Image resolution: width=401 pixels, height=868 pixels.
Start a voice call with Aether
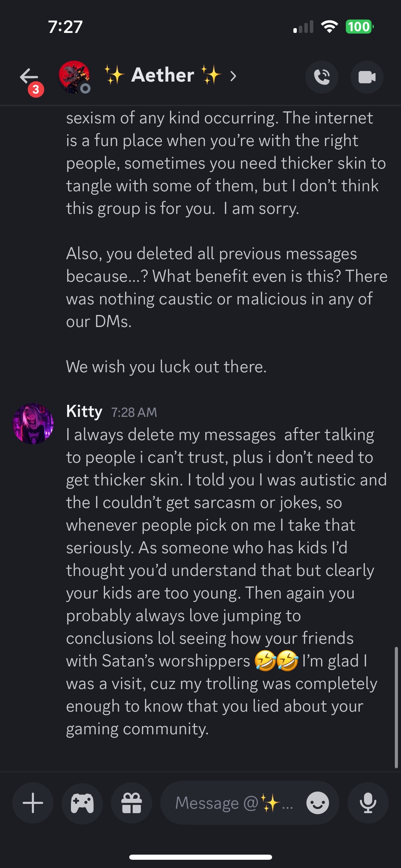(x=321, y=77)
